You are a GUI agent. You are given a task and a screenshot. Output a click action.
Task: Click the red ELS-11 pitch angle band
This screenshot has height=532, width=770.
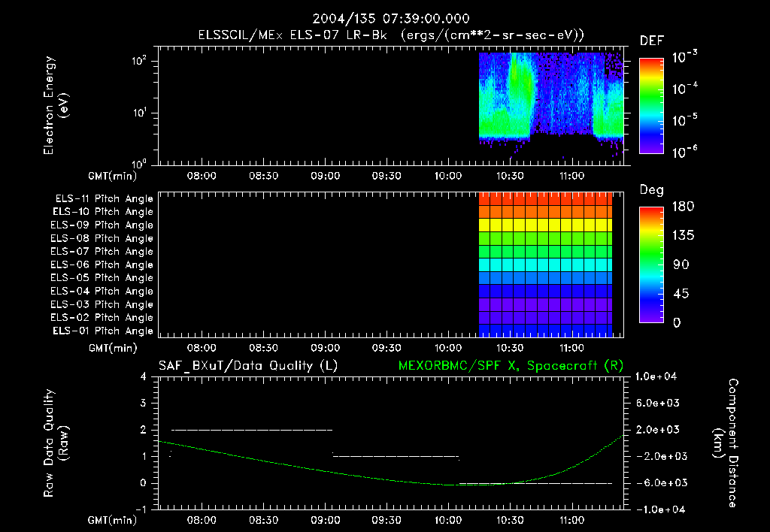tap(545, 199)
